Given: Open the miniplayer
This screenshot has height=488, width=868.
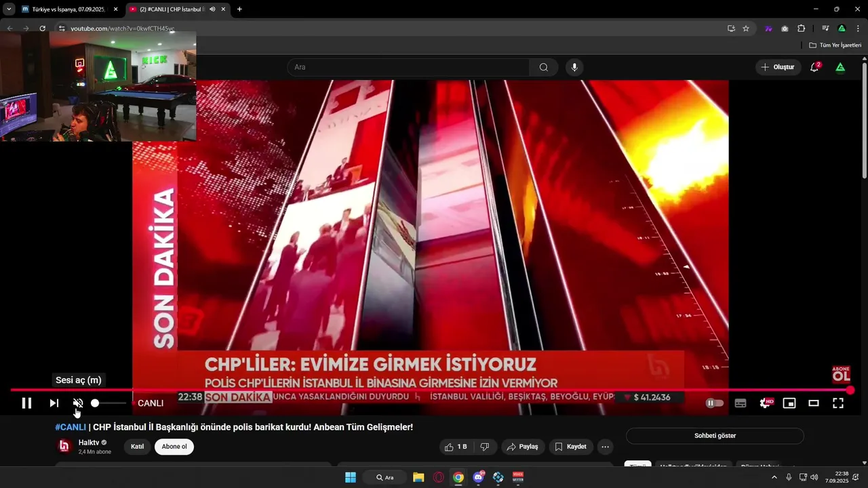Looking at the screenshot, I should (x=789, y=403).
